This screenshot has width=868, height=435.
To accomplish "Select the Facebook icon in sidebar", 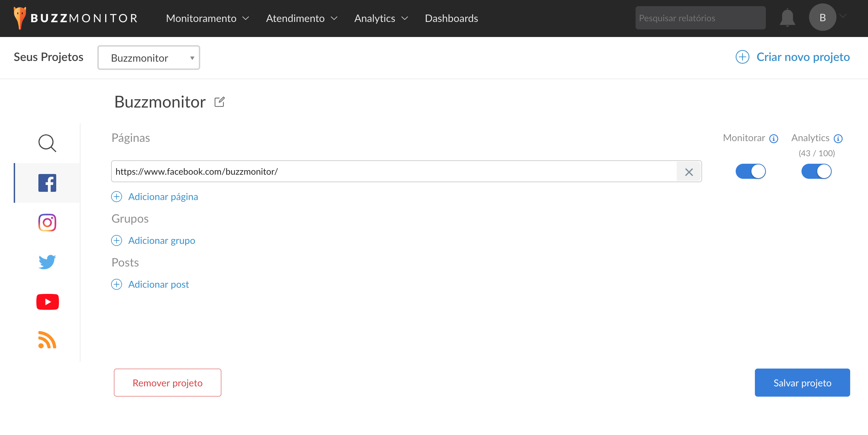I will [x=47, y=183].
